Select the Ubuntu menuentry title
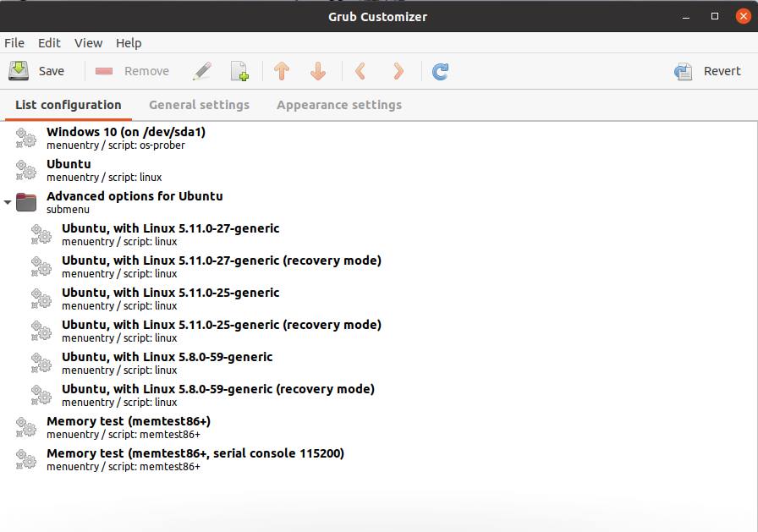Viewport: 758px width, 532px height. [69, 164]
